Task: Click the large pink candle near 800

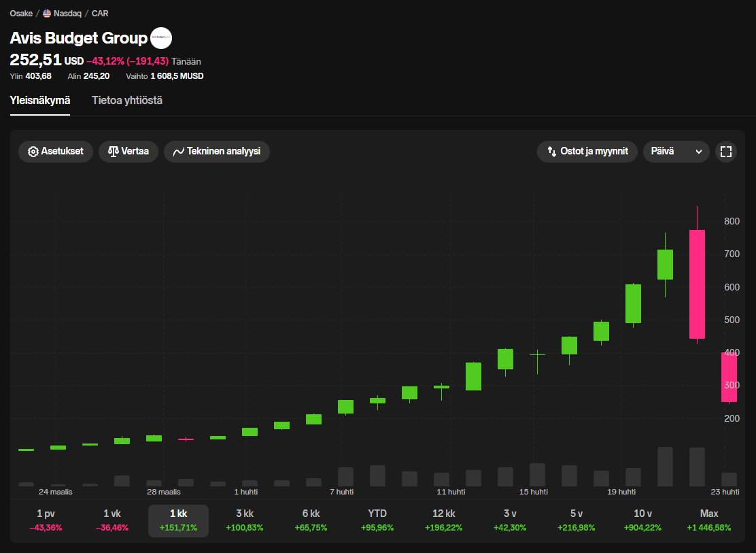Action: (697, 284)
